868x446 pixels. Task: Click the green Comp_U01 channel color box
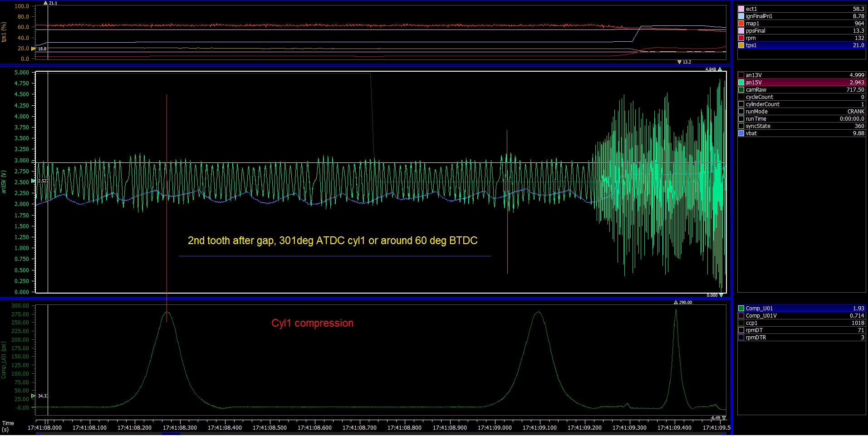tap(741, 309)
